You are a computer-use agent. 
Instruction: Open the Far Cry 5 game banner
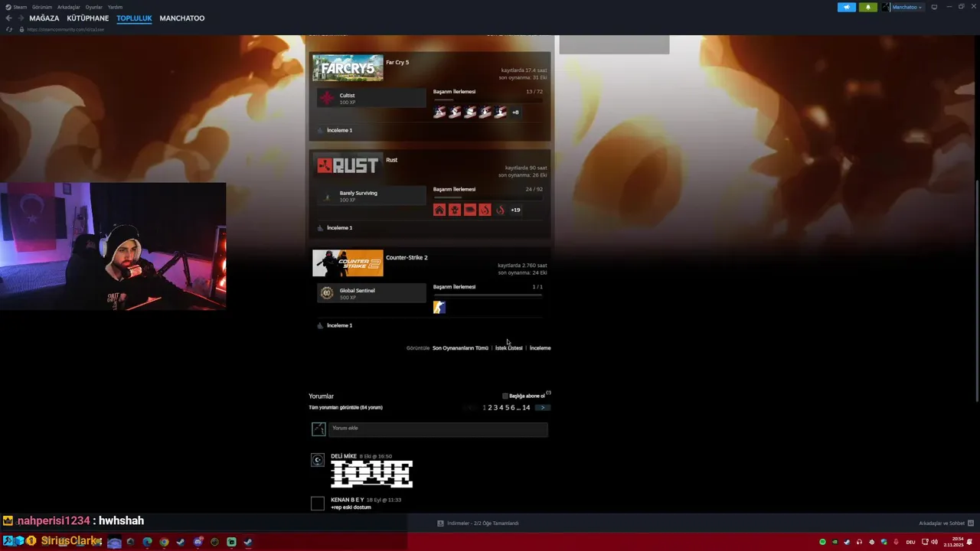tap(348, 67)
